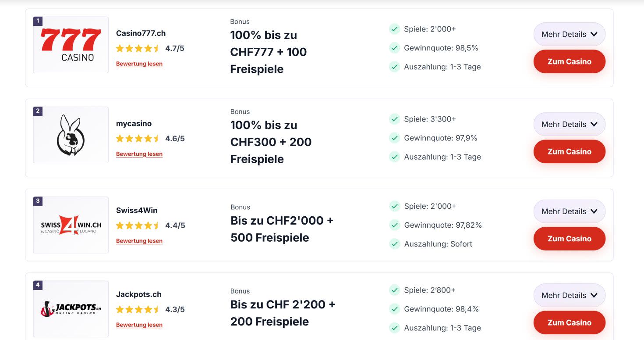This screenshot has width=644, height=340.
Task: Click Bewertung lesen under mycasino
Action: (139, 154)
